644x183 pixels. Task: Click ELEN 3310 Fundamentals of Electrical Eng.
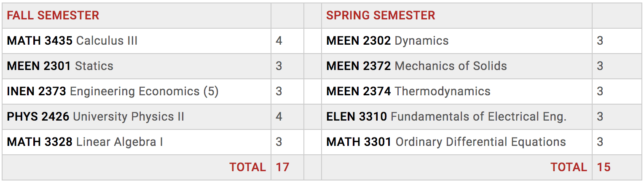(x=446, y=117)
